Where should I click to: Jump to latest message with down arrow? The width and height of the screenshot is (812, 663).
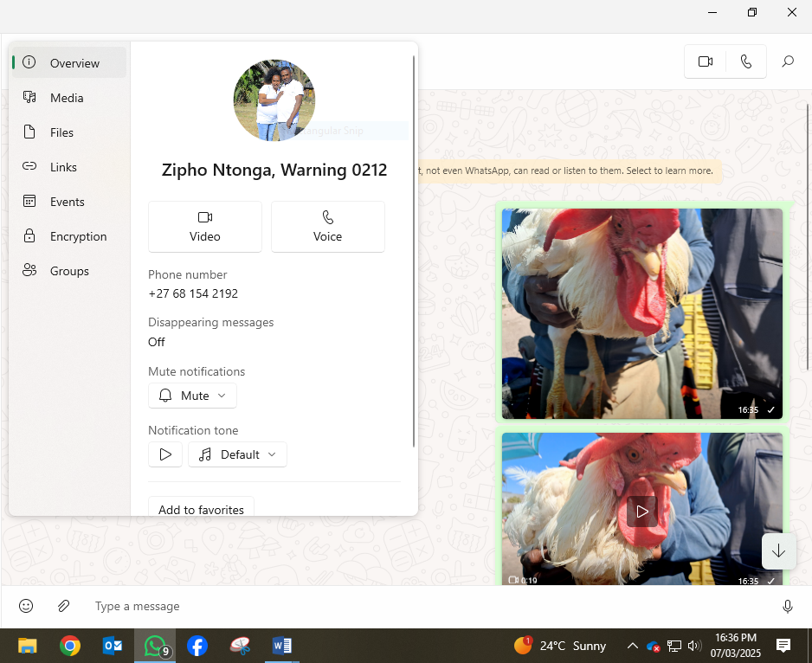(778, 551)
